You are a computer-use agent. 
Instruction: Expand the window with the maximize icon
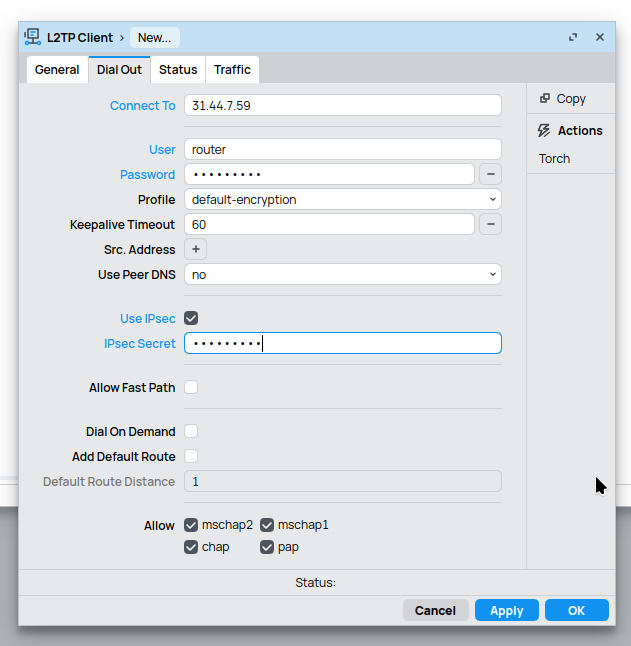point(573,37)
